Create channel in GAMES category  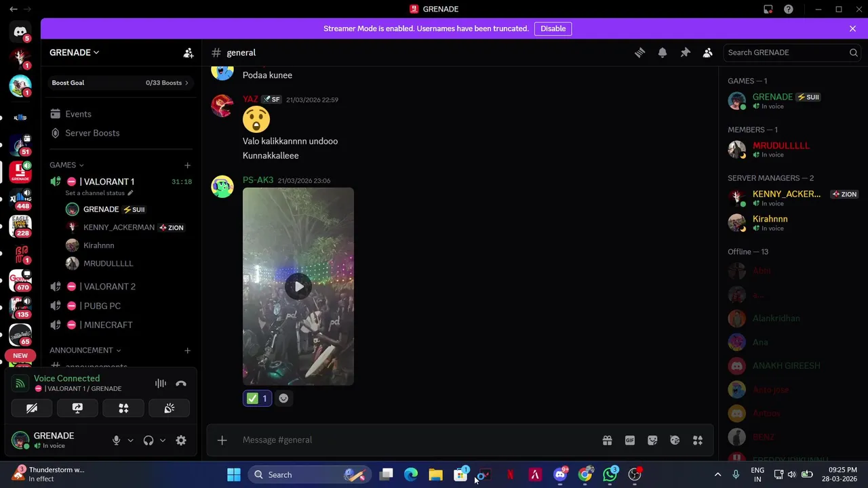pyautogui.click(x=188, y=165)
